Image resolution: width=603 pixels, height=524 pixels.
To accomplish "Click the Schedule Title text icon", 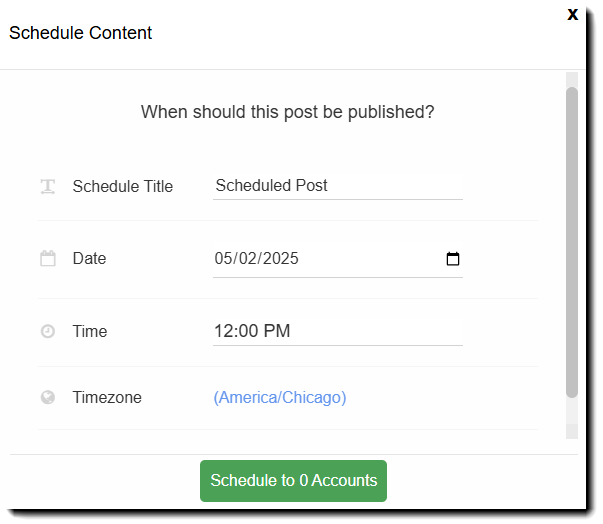I will click(48, 186).
